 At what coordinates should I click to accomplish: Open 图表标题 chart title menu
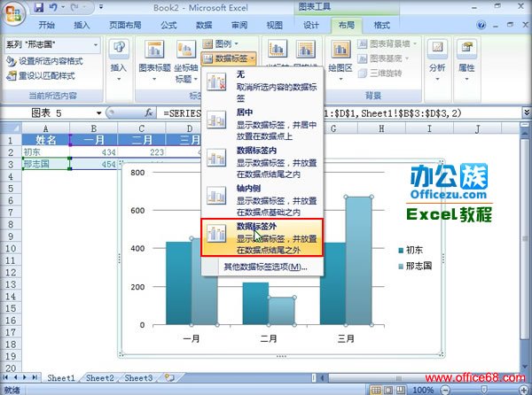tap(154, 60)
